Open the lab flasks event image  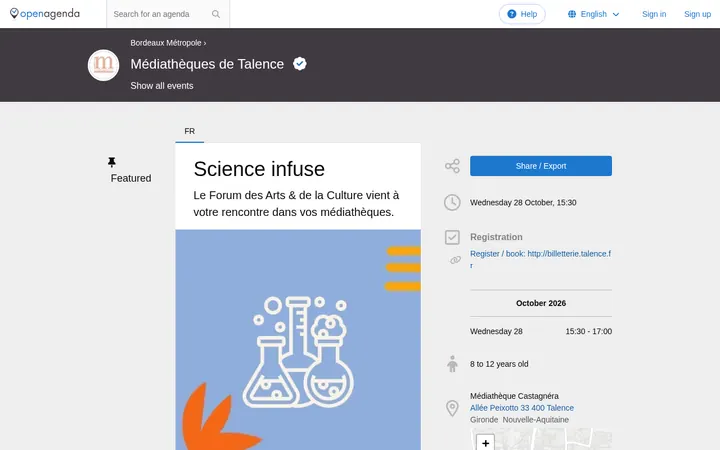(298, 340)
